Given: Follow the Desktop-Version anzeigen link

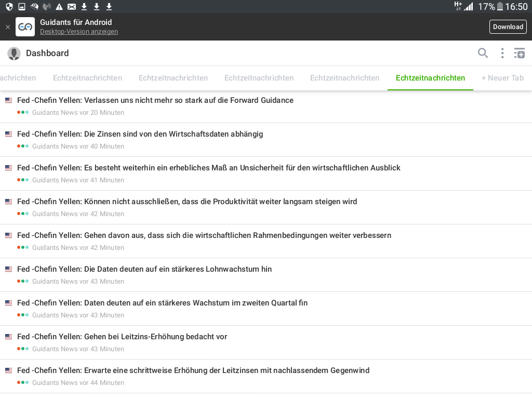Looking at the screenshot, I should [79, 32].
